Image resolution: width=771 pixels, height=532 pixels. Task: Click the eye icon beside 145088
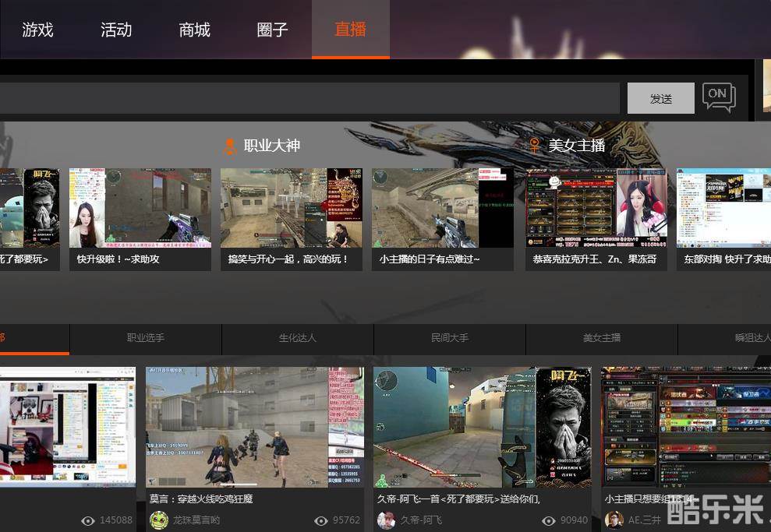[87, 520]
